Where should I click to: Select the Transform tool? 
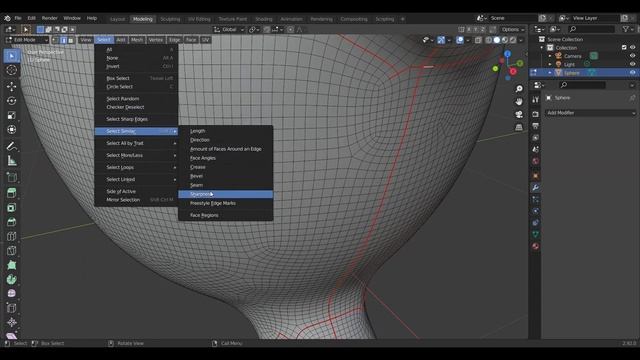pyautogui.click(x=11, y=130)
